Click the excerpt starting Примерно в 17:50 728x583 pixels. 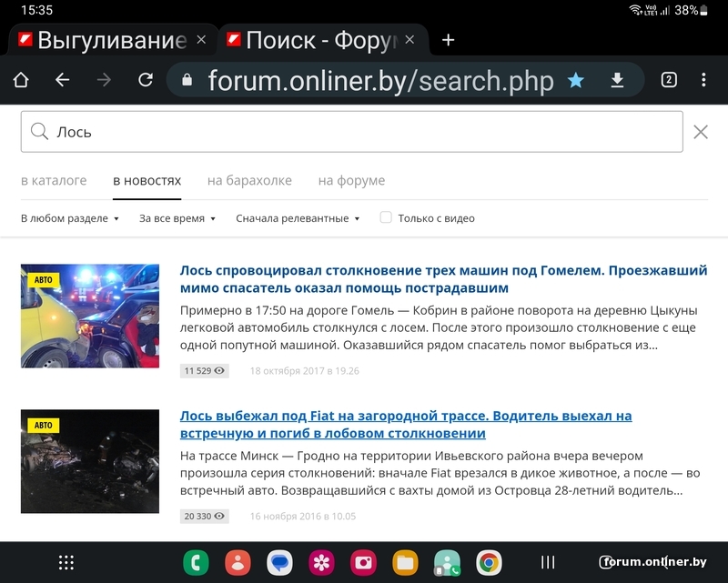tap(440, 327)
